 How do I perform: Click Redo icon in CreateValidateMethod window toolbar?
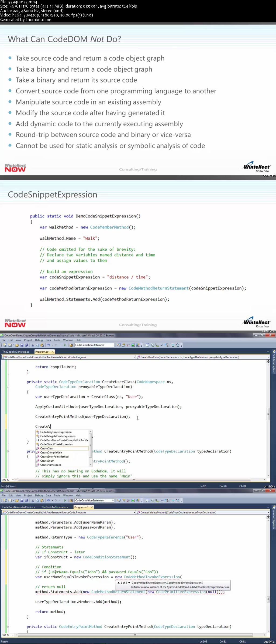tap(56, 500)
